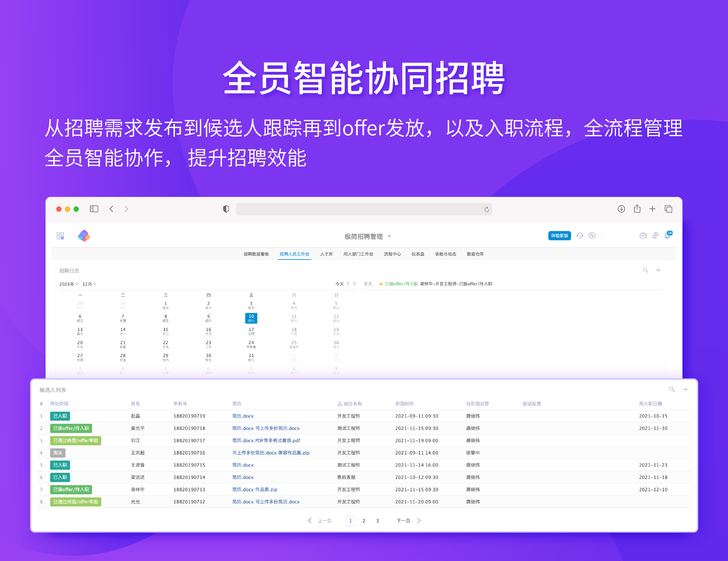
Task: Click interviewer 徐擎中 cell
Action: (473, 453)
